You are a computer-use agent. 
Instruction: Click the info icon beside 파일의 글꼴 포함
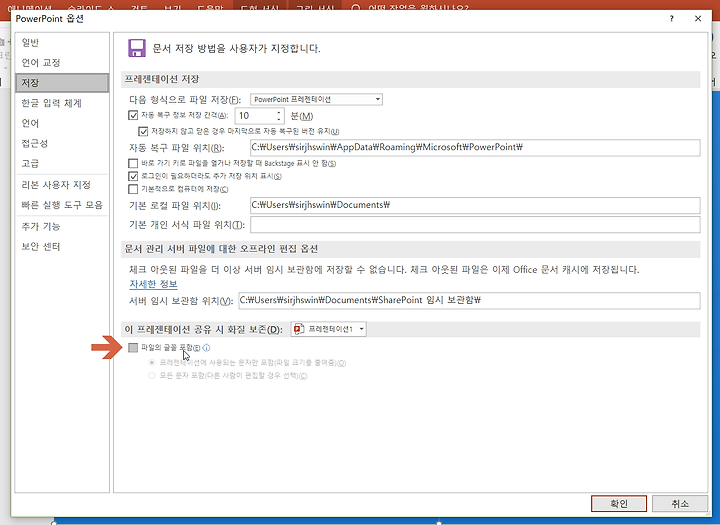click(x=206, y=348)
